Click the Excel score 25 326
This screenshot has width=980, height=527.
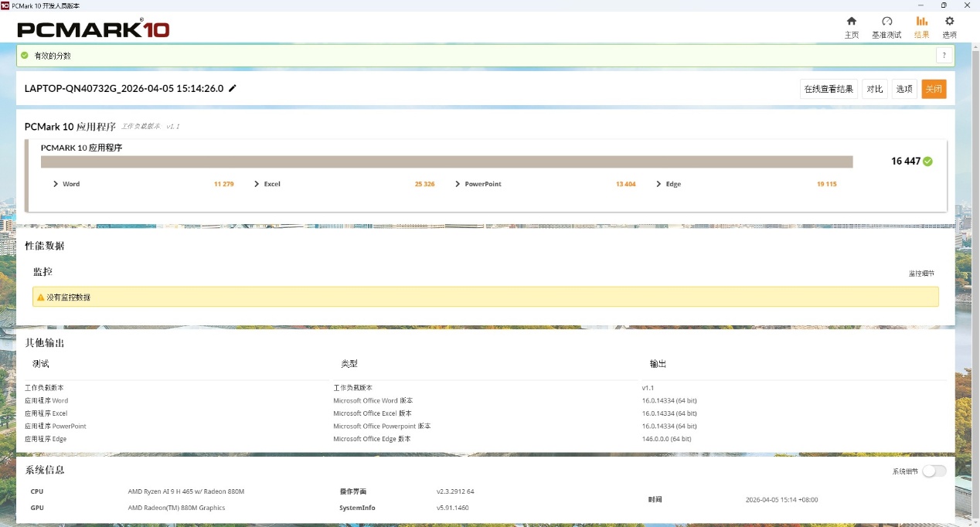[424, 184]
